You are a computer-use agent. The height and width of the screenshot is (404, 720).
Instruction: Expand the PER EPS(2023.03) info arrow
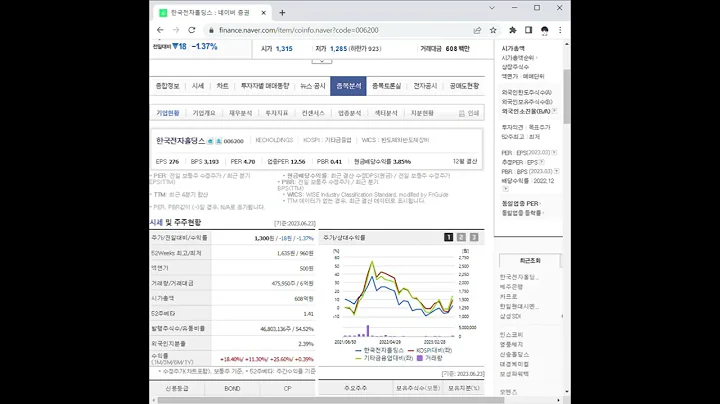pyautogui.click(x=554, y=152)
